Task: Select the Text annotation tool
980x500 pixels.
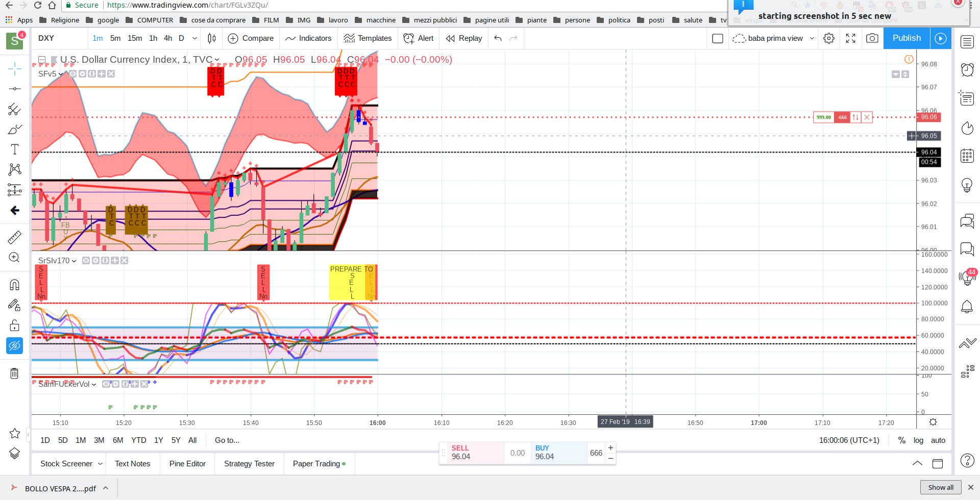Action: [x=15, y=149]
